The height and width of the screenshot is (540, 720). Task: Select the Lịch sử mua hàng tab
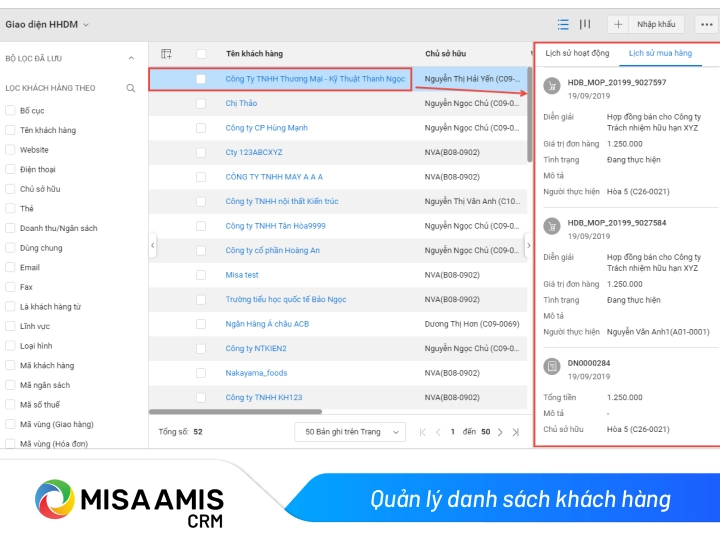click(x=660, y=53)
